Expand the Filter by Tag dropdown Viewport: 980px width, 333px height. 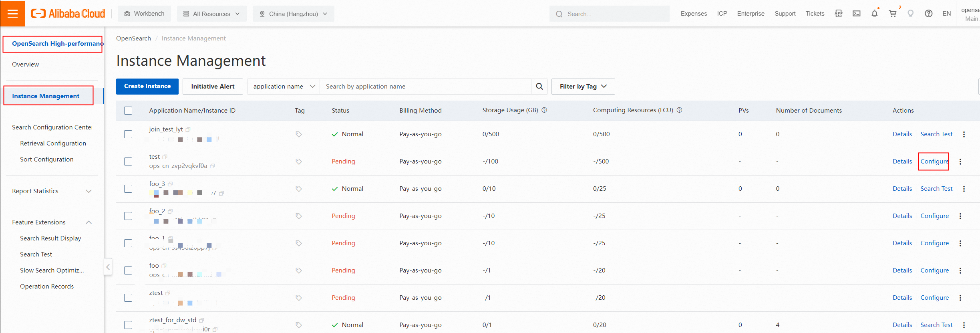(583, 87)
